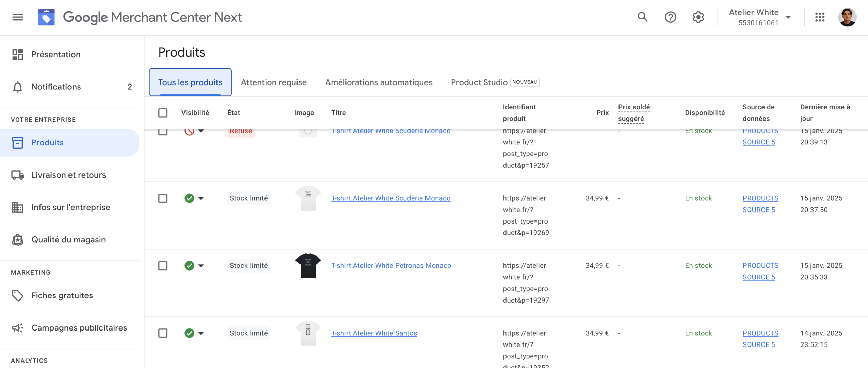
Task: Click the Notifications bell icon
Action: pos(17,87)
